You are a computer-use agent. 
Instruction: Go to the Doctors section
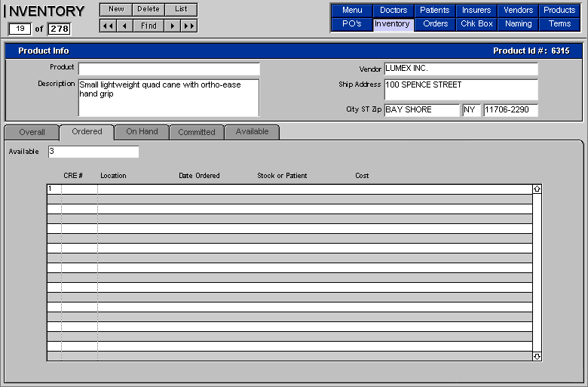tap(394, 10)
